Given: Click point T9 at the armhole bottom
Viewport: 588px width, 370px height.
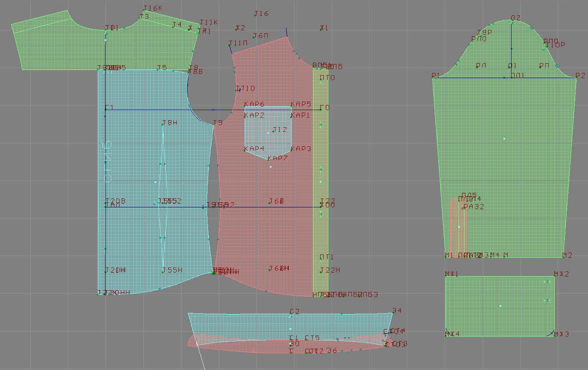Looking at the screenshot, I should click(x=214, y=125).
